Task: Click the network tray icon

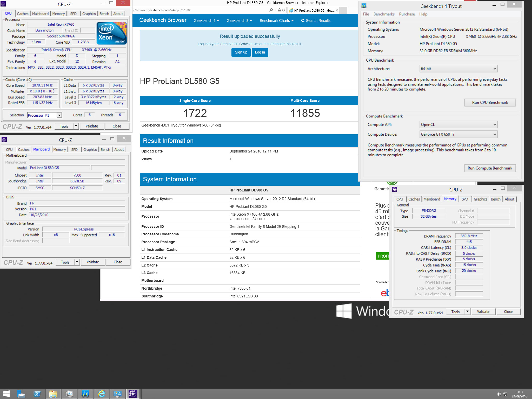Action: pos(505,394)
